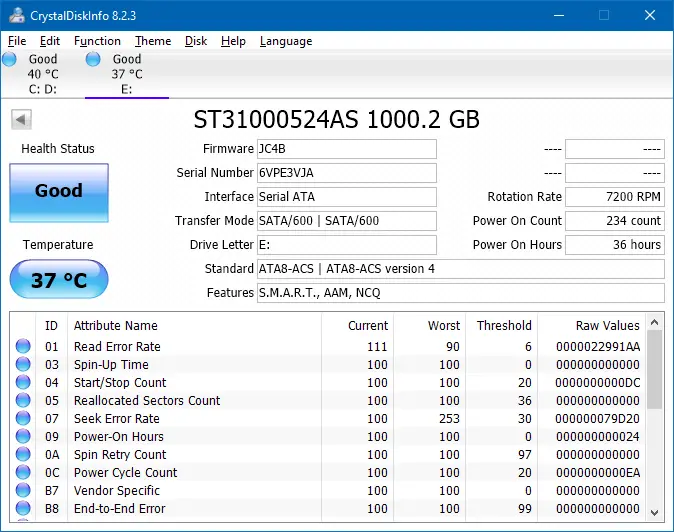Click raw value 0000000000DC
674x532 pixels.
coord(597,382)
